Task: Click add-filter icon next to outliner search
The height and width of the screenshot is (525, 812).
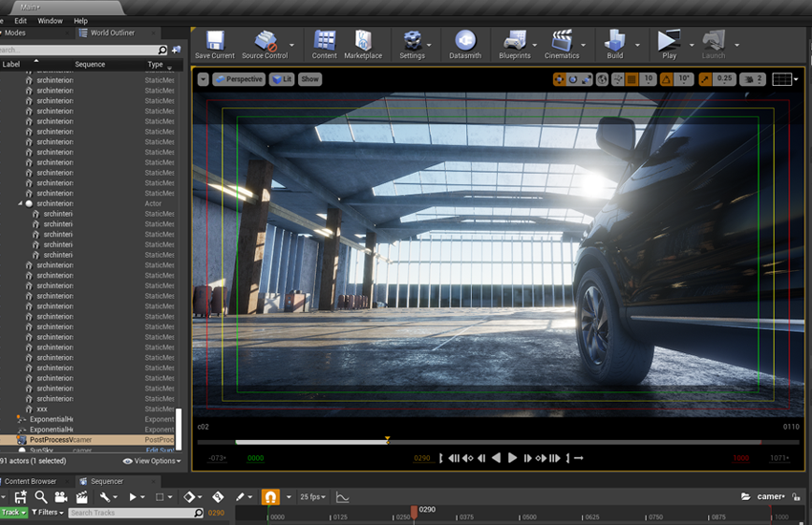Action: [x=176, y=50]
